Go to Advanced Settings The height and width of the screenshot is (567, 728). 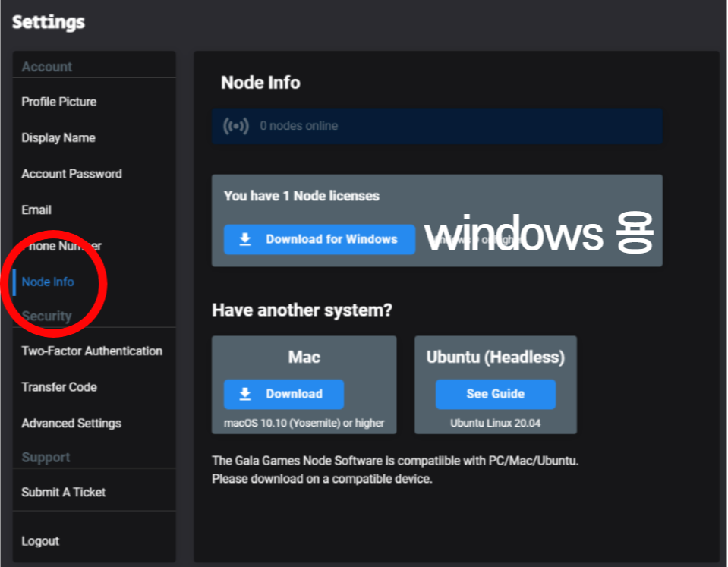click(71, 423)
